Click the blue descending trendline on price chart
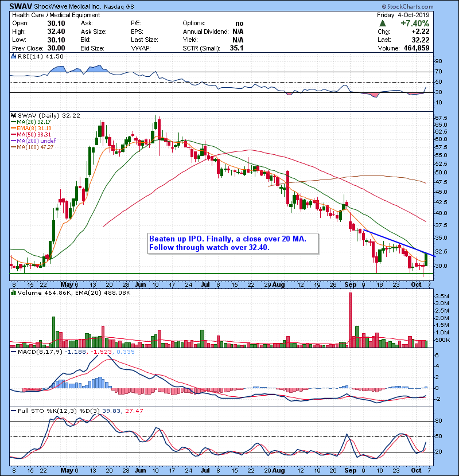The width and height of the screenshot is (459, 476). pyautogui.click(x=400, y=244)
